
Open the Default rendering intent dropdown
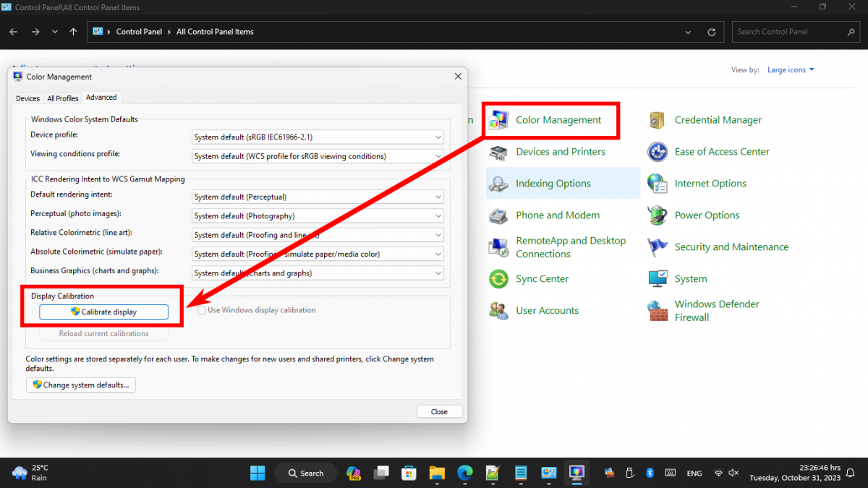318,197
